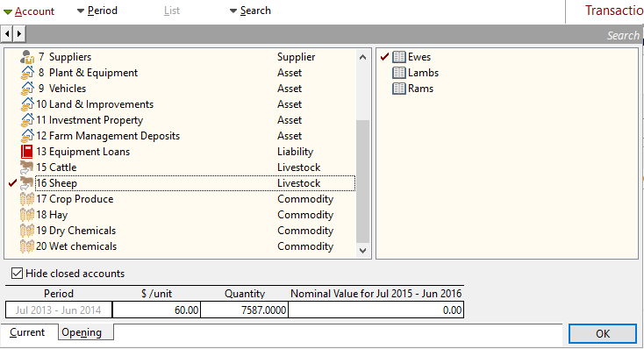Click the Vehicles asset icon
The image size is (644, 349).
(27, 89)
